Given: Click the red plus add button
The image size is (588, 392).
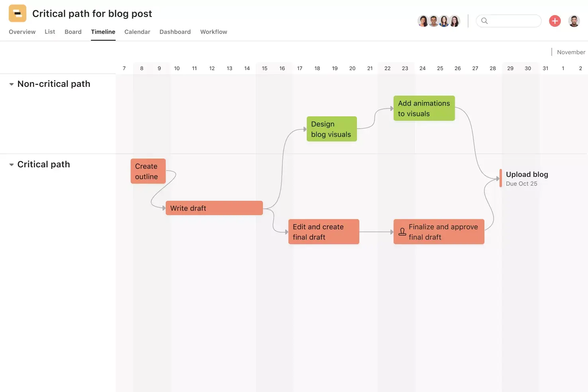Looking at the screenshot, I should tap(555, 21).
